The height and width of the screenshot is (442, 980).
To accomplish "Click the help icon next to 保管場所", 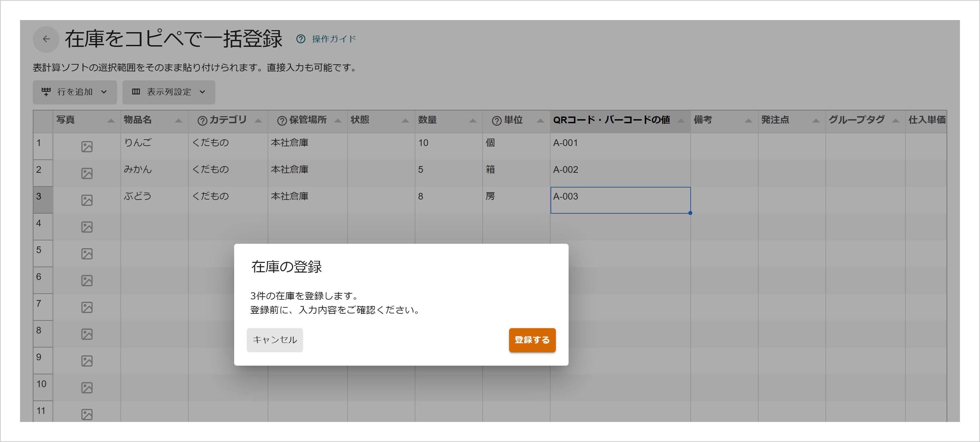I will (282, 121).
